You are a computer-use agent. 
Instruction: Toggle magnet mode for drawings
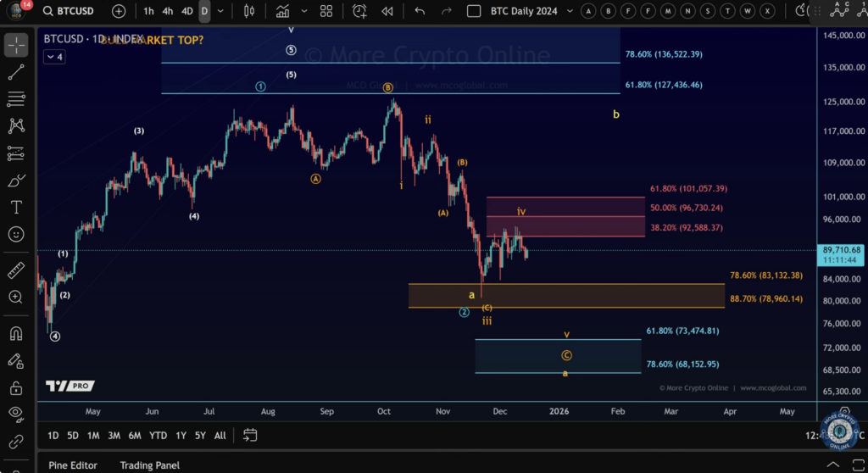pyautogui.click(x=16, y=333)
